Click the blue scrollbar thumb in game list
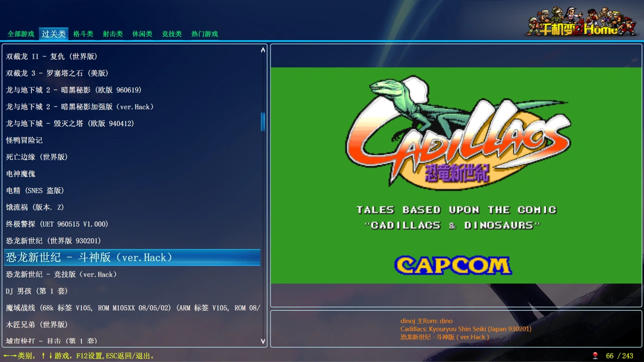Viewport: 644px width, 362px height. pos(263,122)
